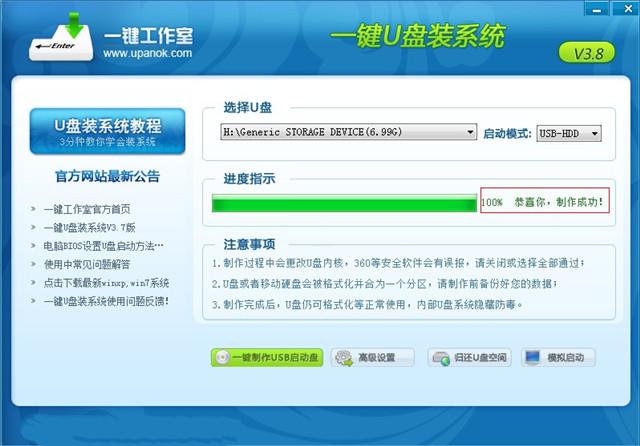Click the 100% 恭喜你,制作成功 status text
640x446 pixels.
[x=544, y=202]
